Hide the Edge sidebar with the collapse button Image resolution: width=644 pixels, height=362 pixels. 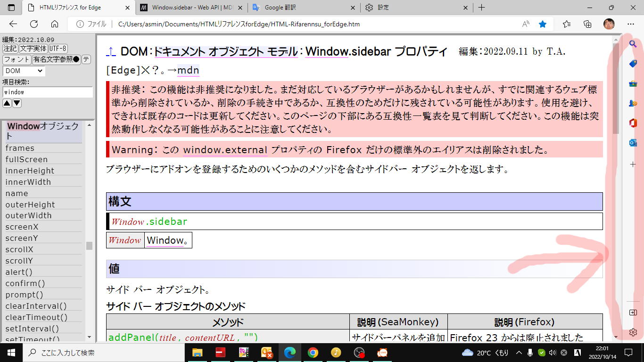pyautogui.click(x=633, y=313)
